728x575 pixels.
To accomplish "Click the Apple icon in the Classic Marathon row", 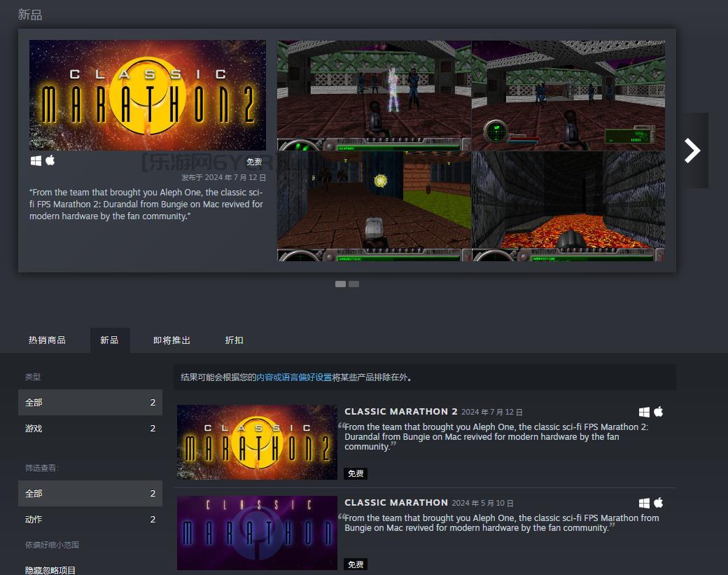I will [x=658, y=502].
